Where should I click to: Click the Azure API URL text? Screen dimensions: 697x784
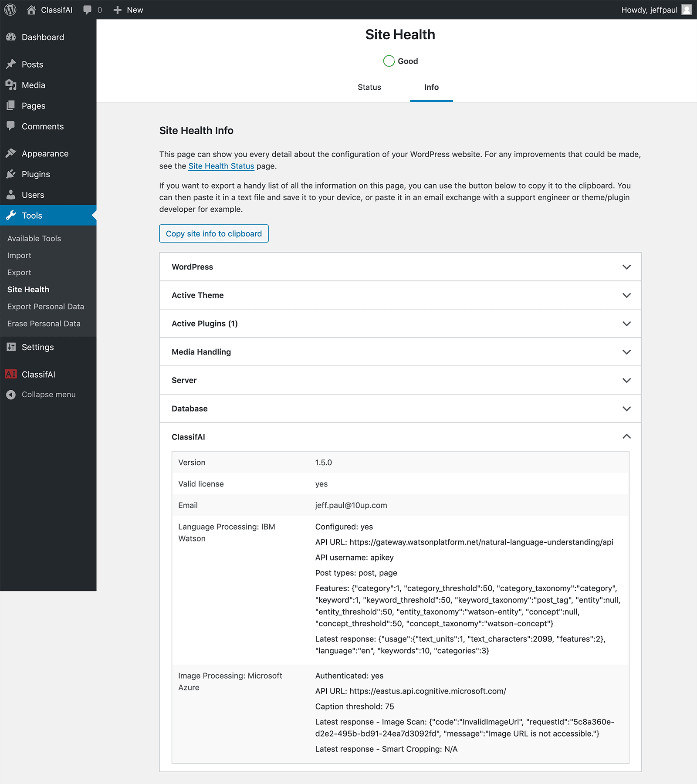411,691
